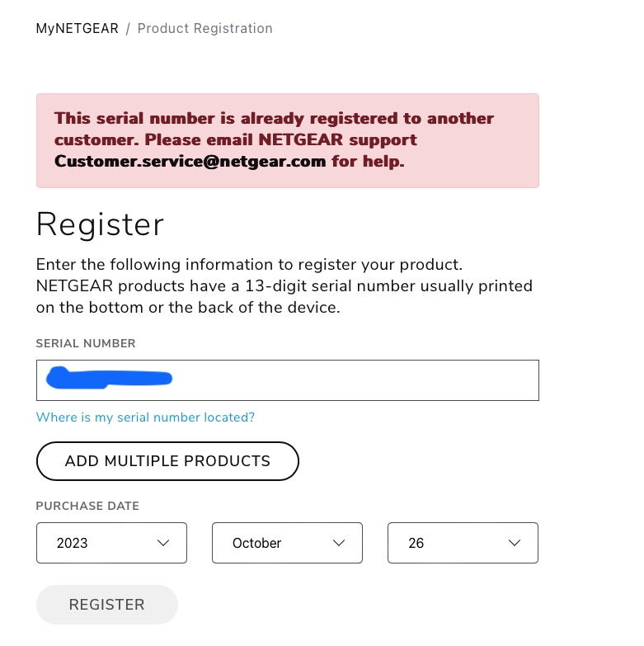Click the SERIAL NUMBER field label

coord(86,343)
